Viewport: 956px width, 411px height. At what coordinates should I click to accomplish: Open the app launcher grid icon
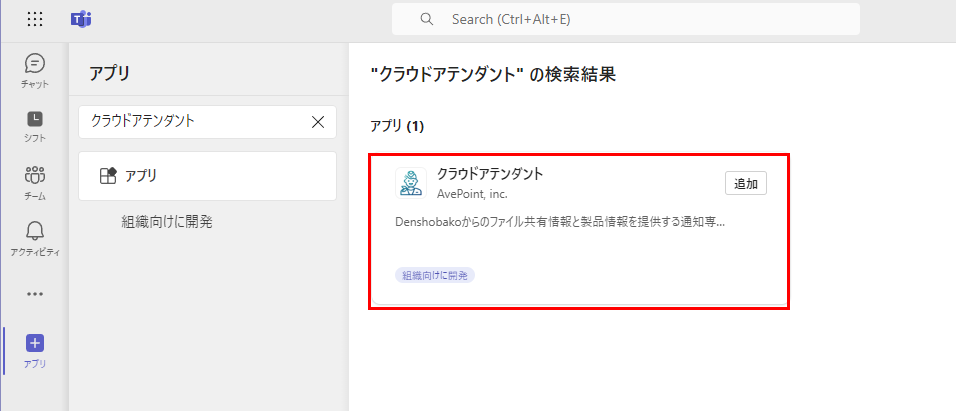pyautogui.click(x=35, y=20)
